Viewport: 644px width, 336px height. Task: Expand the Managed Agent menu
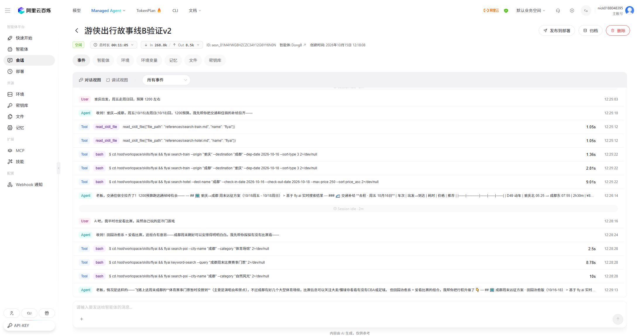[108, 11]
